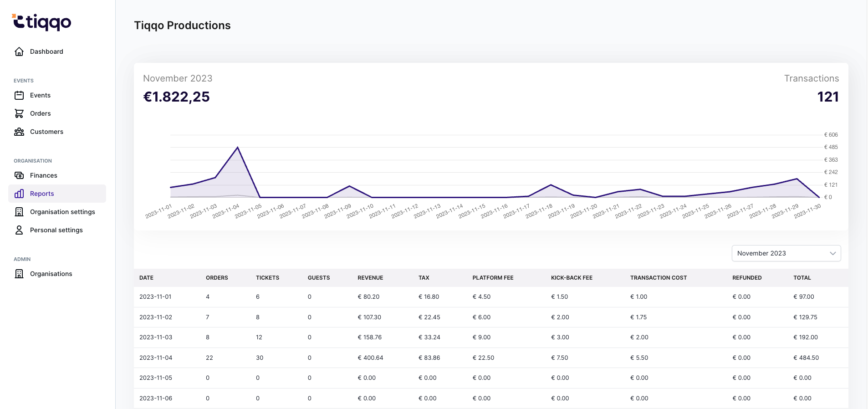Click revenue value € 107.30
868x409 pixels.
coord(369,317)
